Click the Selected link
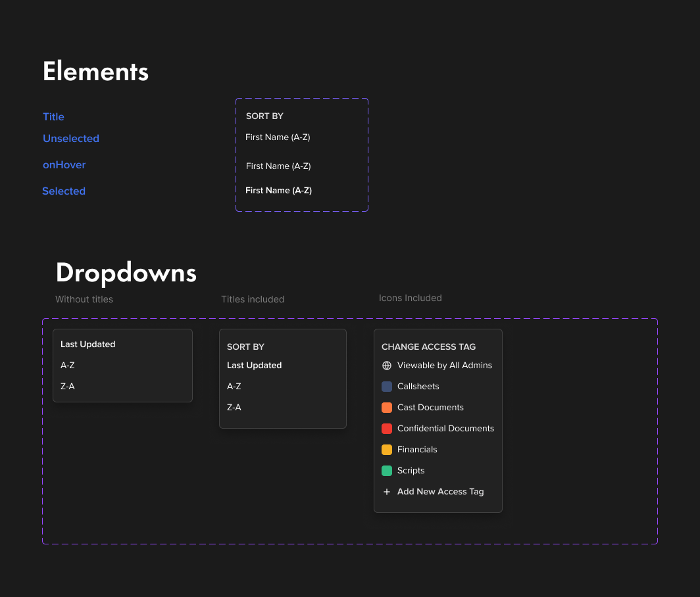 [x=64, y=191]
